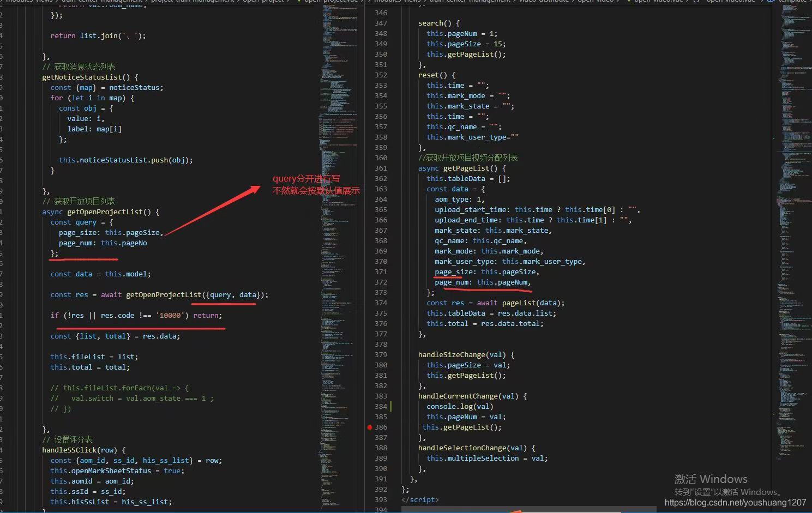The height and width of the screenshot is (513, 812).
Task: Click the 'upload_start_time' property line
Action: tap(537, 210)
